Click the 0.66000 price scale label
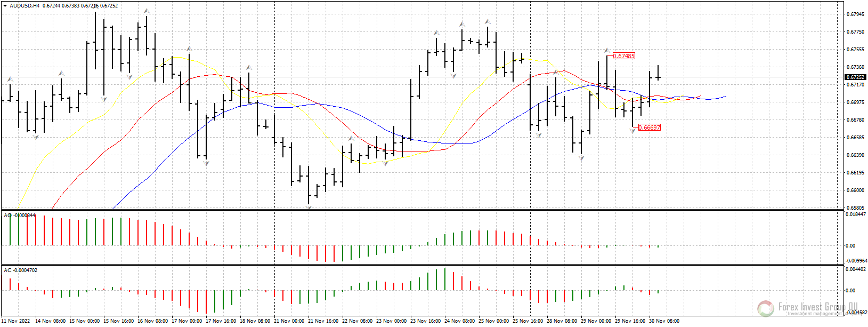Viewport: 868px width, 327px height. 855,190
